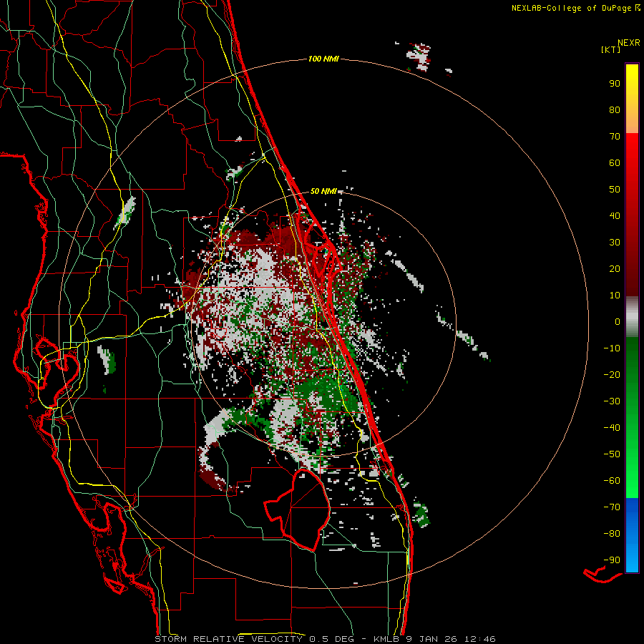Viewport: 644px width, 644px height.
Task: Click the [KT] units label
Action: [611, 49]
